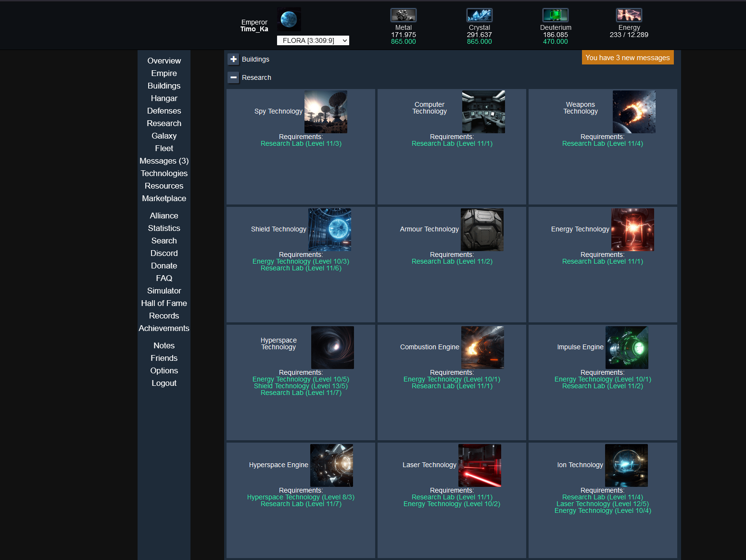Image resolution: width=746 pixels, height=560 pixels.
Task: Open Messages (3) in the sidebar
Action: point(164,161)
